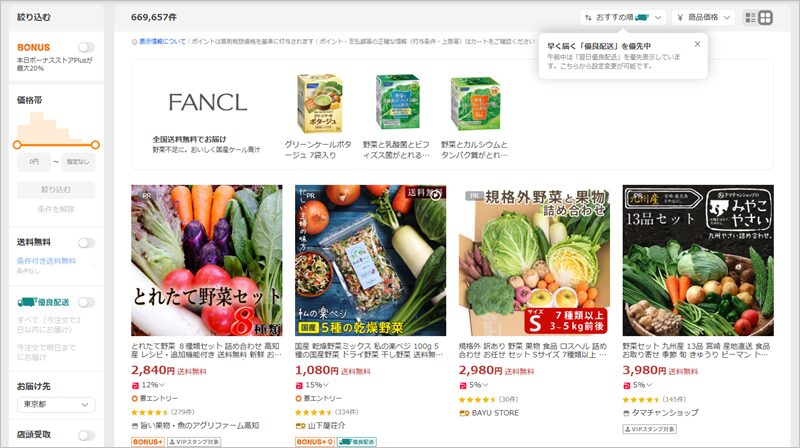Click the 絞り込む filter button
This screenshot has height=448, width=800.
pos(56,190)
